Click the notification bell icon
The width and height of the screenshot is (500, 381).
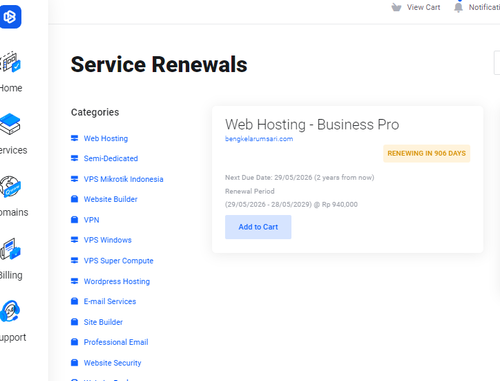[458, 7]
